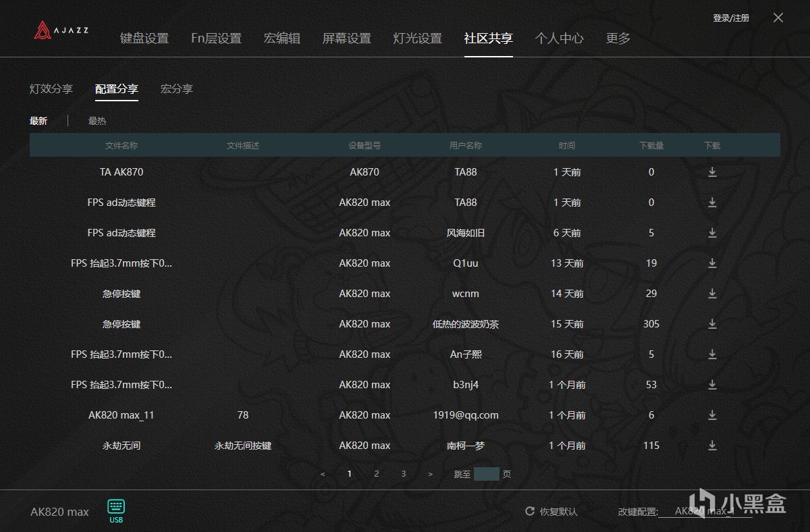This screenshot has width=810, height=532.
Task: Download the TA AK870 config file
Action: click(712, 172)
